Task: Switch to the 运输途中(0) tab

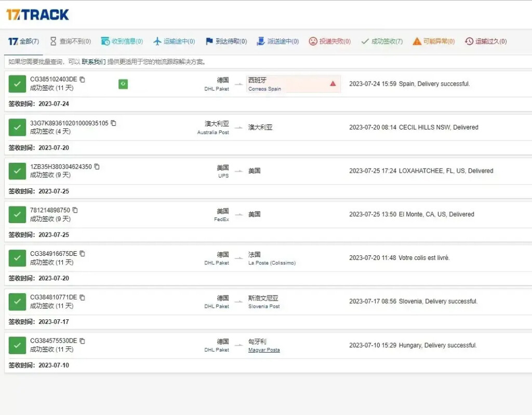Action: point(174,42)
